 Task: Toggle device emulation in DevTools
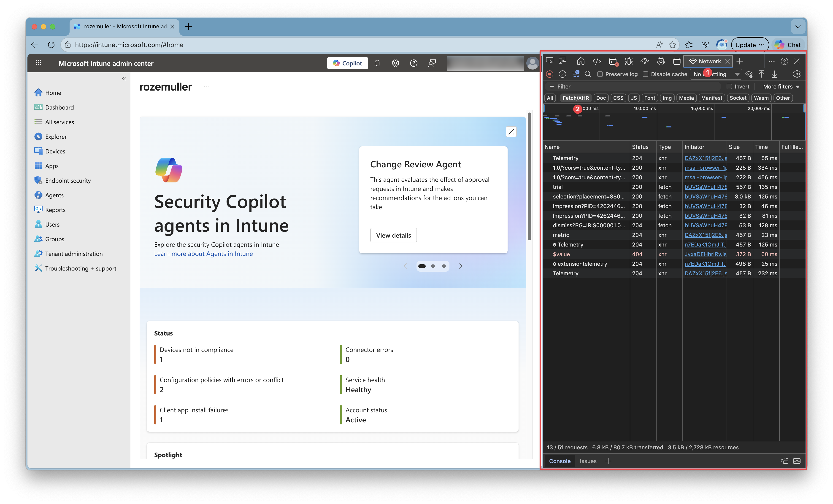[563, 61]
